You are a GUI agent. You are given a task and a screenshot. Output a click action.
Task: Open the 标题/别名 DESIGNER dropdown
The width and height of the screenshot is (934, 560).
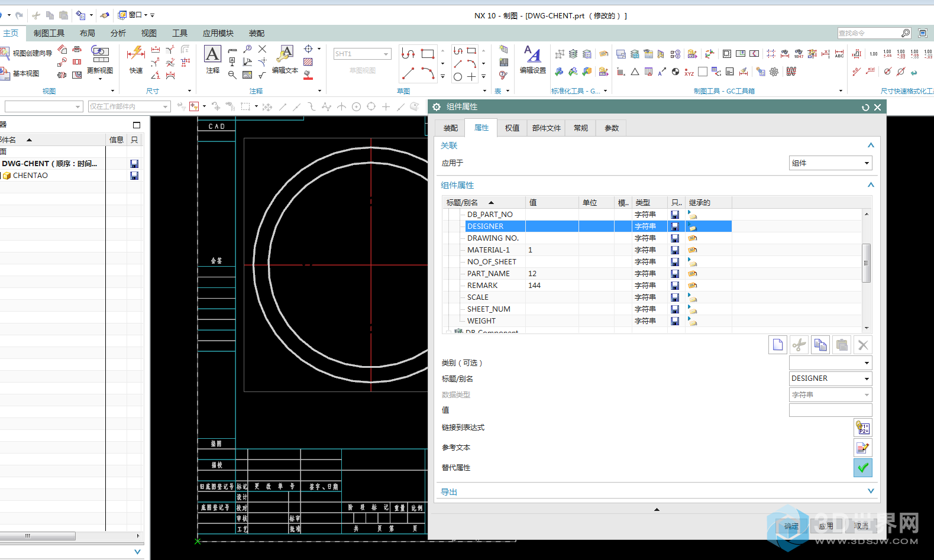(x=830, y=378)
